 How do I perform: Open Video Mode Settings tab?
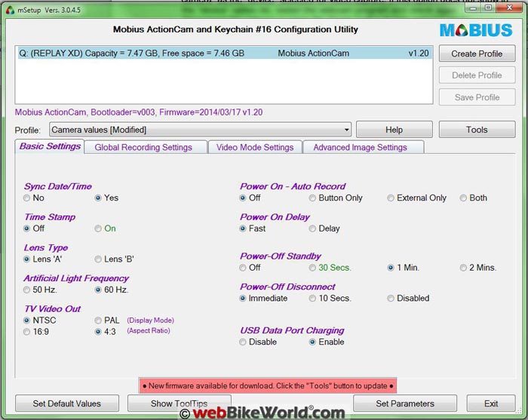tap(255, 147)
